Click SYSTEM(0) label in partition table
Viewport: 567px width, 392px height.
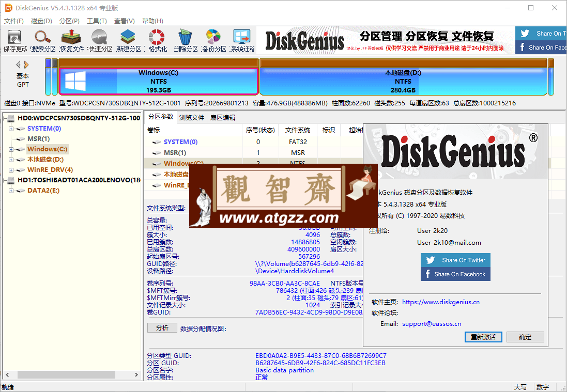(180, 142)
